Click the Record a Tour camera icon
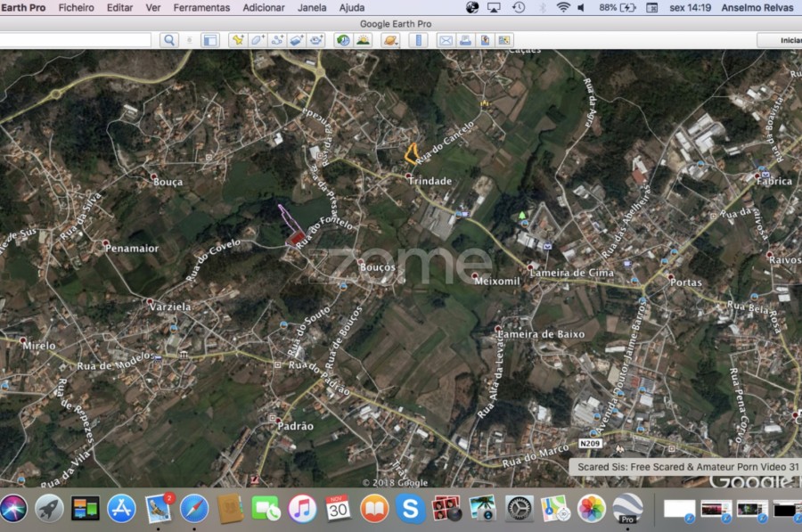This screenshot has height=532, width=802. click(316, 40)
